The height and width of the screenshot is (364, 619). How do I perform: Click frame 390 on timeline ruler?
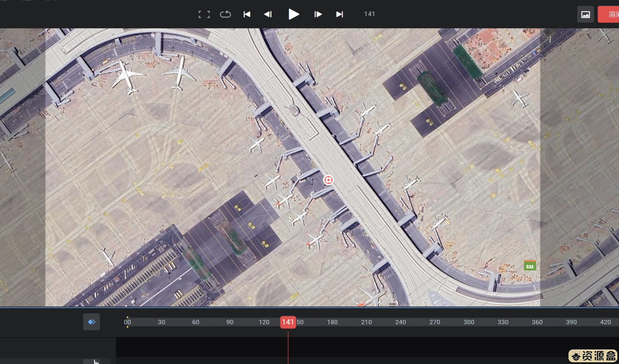(571, 322)
